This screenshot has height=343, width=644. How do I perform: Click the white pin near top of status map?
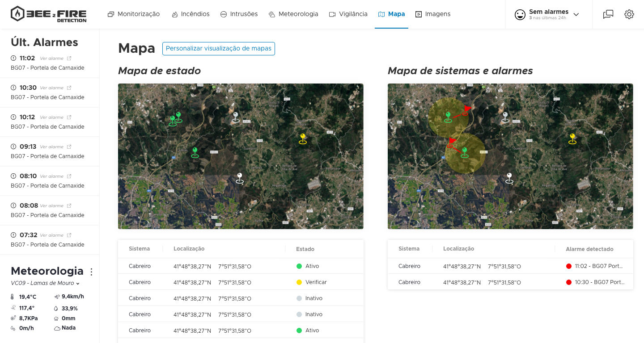(236, 117)
